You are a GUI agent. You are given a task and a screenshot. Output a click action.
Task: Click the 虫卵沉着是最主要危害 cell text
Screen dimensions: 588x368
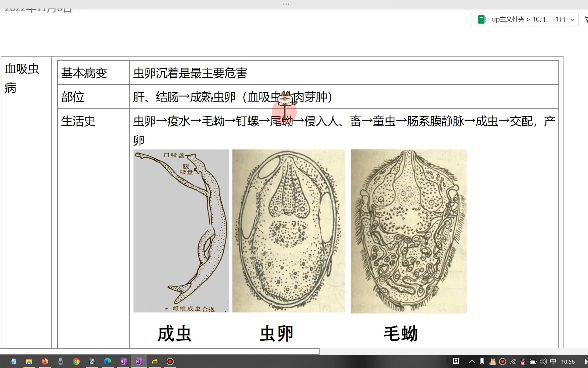coord(190,73)
